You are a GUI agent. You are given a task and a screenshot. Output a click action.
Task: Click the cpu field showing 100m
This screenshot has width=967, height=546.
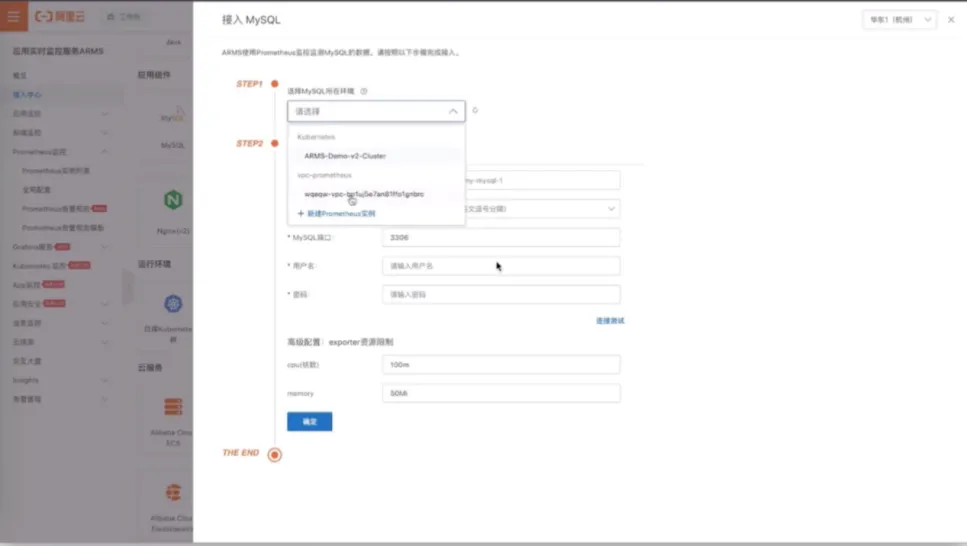[501, 365]
